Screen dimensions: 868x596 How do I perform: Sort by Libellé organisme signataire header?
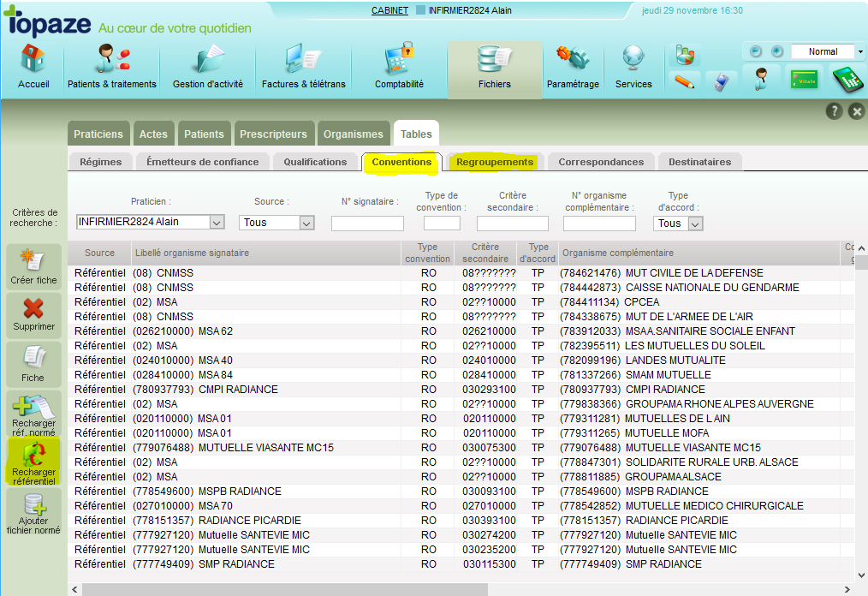coord(266,253)
